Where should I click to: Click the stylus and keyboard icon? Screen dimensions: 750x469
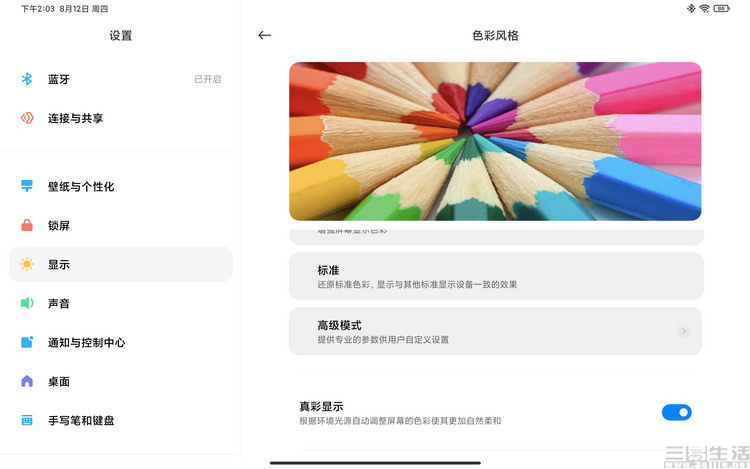click(x=28, y=421)
